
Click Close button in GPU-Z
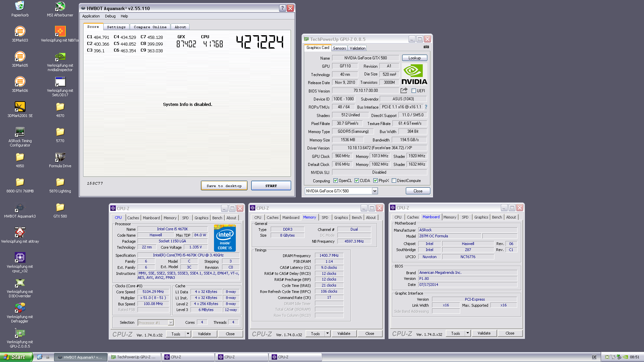(418, 191)
